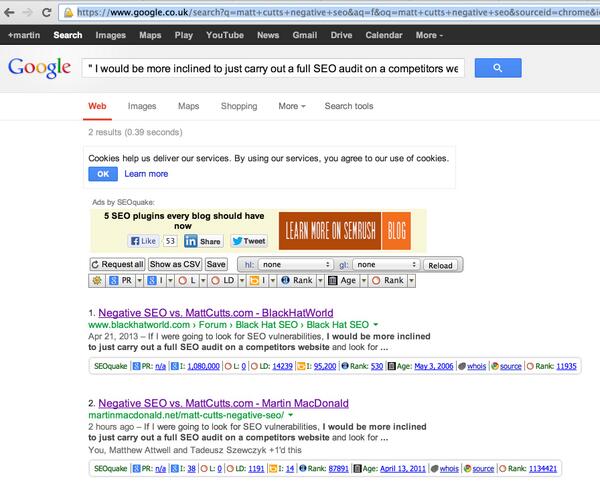The image size is (600, 502).
Task: Click into the Google search query box
Action: coord(273,68)
